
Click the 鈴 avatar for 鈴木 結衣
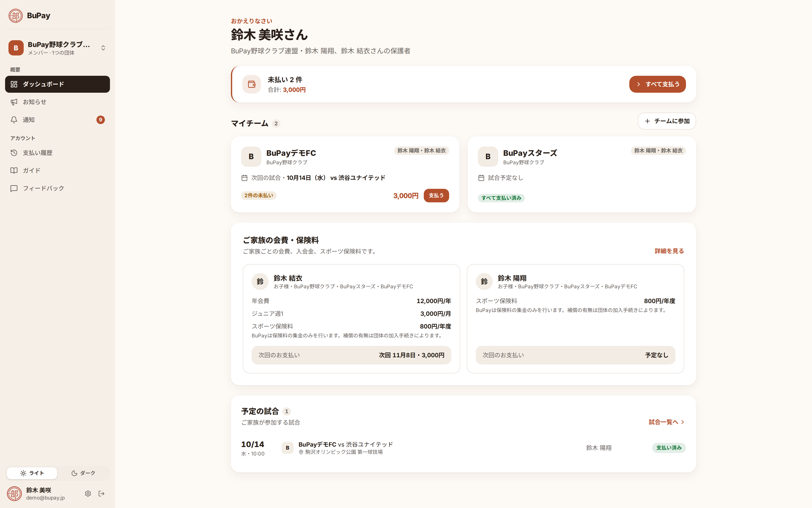point(260,282)
